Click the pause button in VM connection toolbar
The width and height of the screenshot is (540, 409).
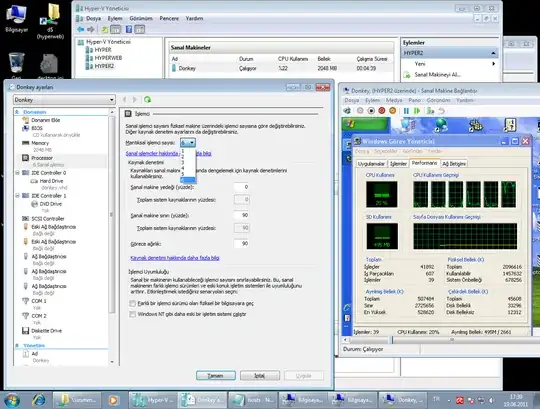pyautogui.click(x=406, y=111)
